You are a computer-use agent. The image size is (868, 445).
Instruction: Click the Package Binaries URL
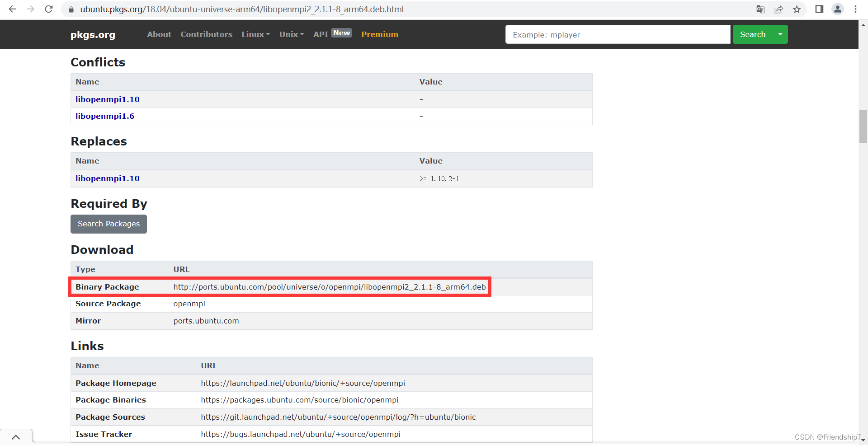click(300, 400)
